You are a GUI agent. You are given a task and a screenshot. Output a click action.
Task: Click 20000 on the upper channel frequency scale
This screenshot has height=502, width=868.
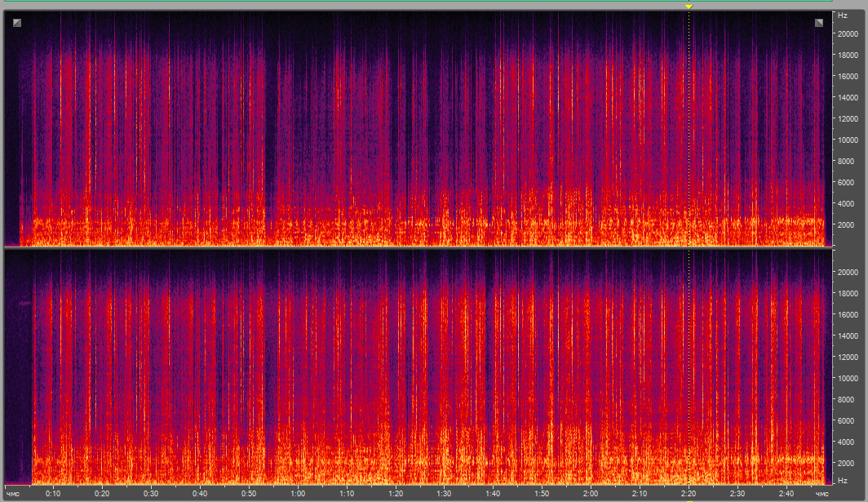point(848,33)
